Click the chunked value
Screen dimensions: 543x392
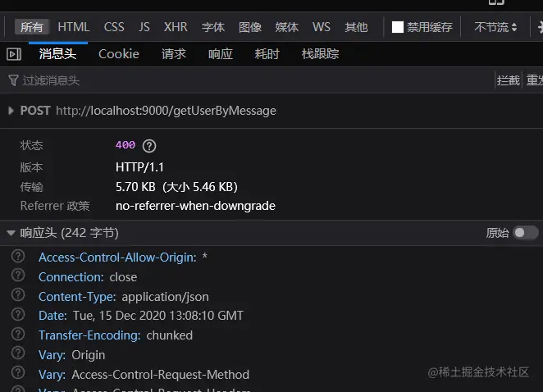pos(169,335)
